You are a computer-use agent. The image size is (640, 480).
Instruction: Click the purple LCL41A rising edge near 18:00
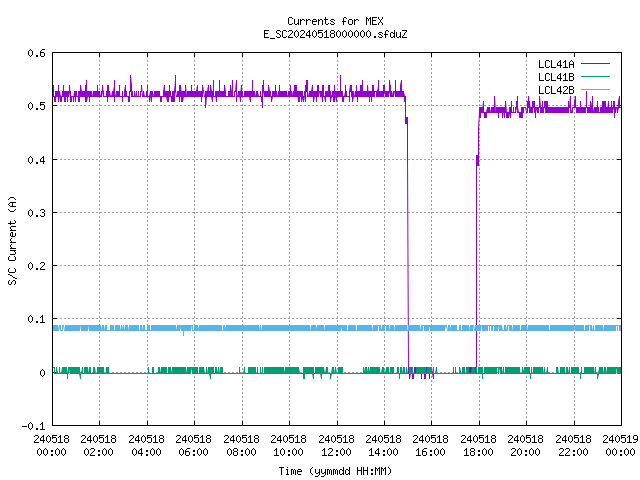pyautogui.click(x=477, y=245)
